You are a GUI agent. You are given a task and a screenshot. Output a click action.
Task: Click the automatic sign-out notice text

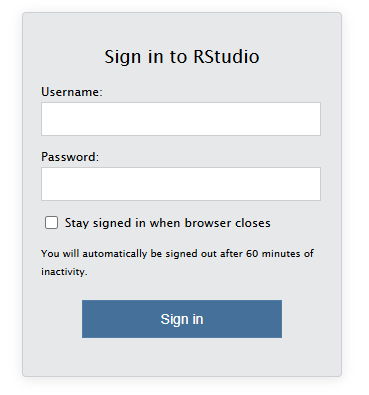177,263
